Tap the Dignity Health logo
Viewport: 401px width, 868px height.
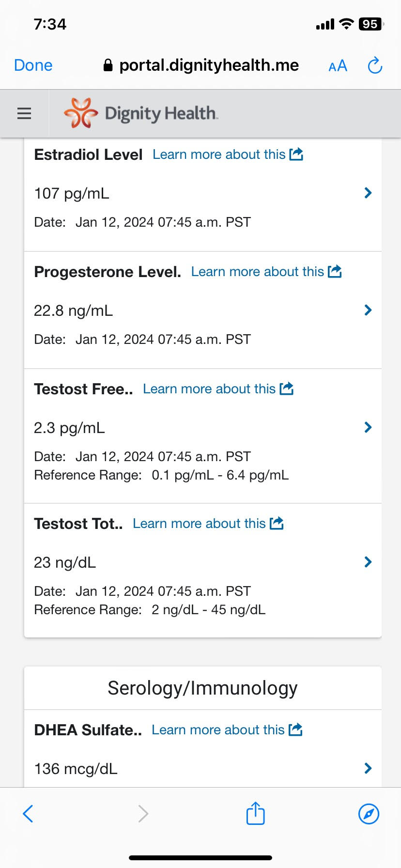pyautogui.click(x=141, y=113)
